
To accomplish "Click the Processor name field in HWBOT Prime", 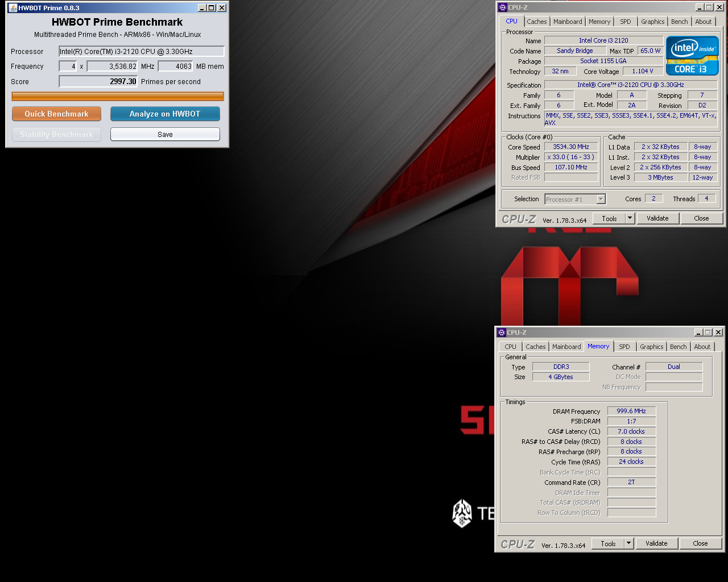I will pos(142,51).
